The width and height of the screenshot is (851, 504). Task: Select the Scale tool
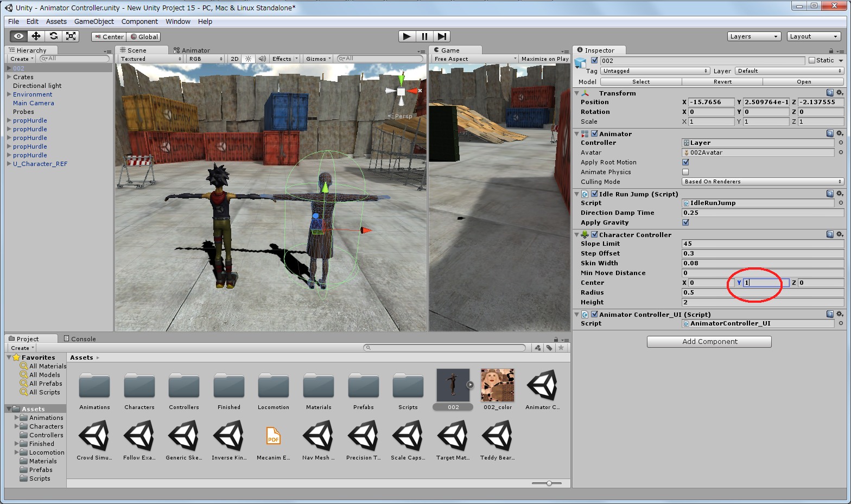click(x=71, y=36)
